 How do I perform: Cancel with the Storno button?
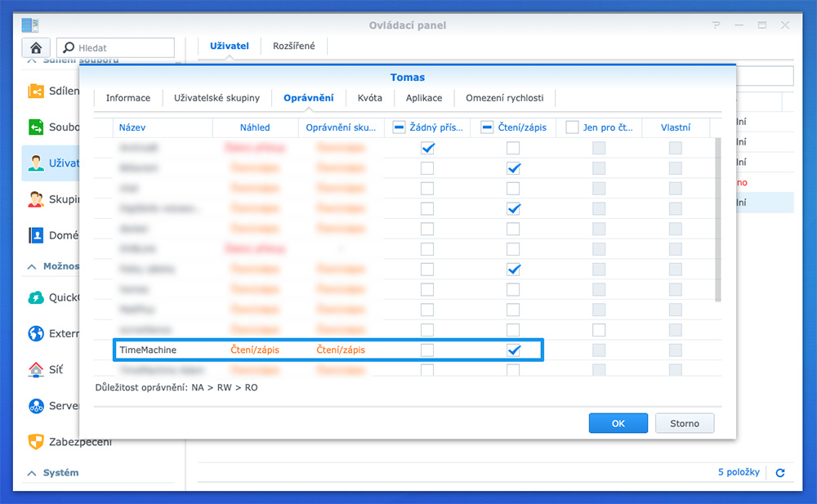684,423
